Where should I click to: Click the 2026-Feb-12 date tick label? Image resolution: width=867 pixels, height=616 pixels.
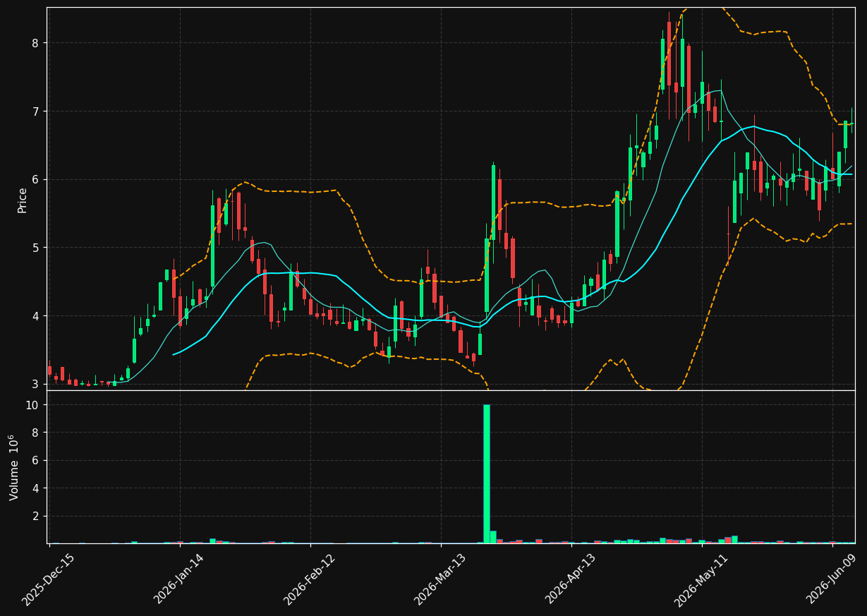click(x=309, y=579)
